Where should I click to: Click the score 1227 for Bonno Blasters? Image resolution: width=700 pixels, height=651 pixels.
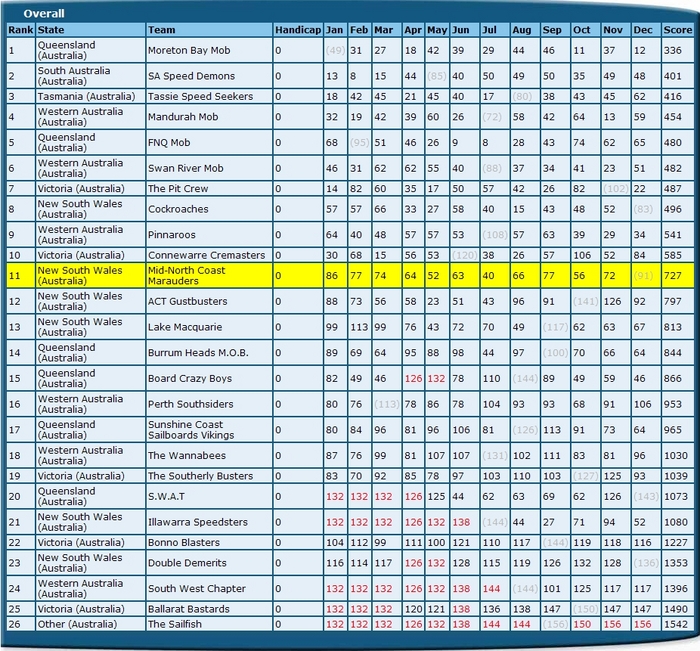click(x=676, y=543)
